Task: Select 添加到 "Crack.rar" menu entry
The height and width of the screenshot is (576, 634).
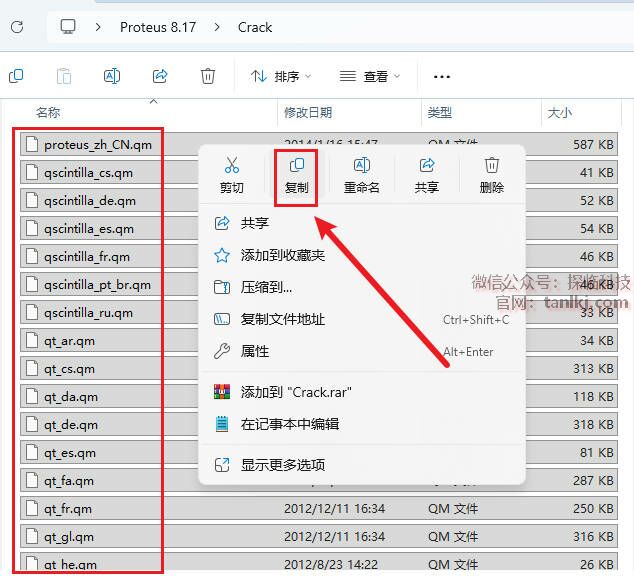Action: tap(362, 392)
